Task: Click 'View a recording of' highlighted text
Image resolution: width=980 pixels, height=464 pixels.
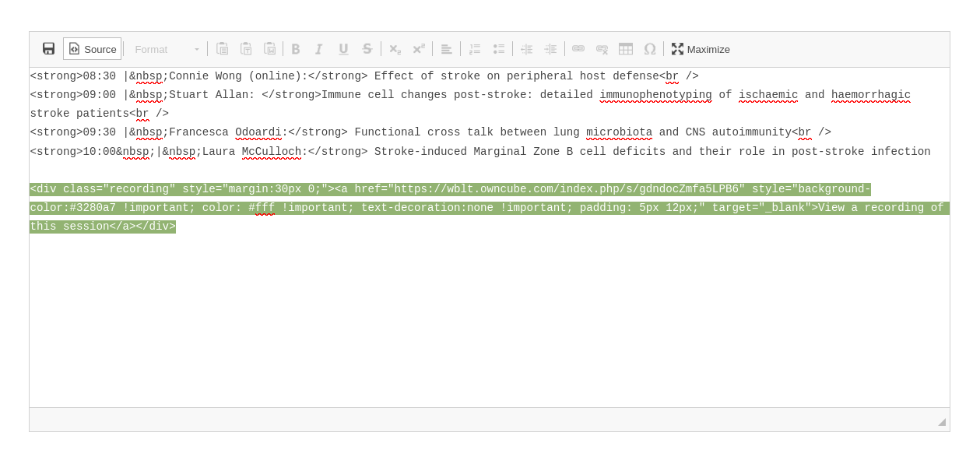Action: point(881,208)
